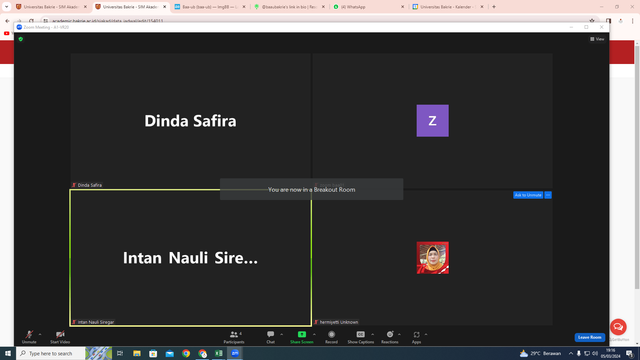Image resolution: width=640 pixels, height=360 pixels.
Task: Open Chrome tab search dropdown
Action: click(6, 7)
